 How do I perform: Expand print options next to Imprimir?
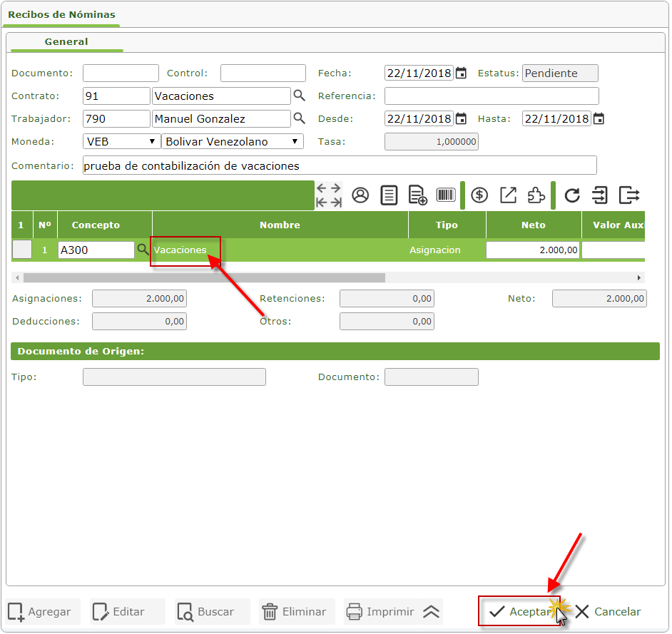[431, 612]
